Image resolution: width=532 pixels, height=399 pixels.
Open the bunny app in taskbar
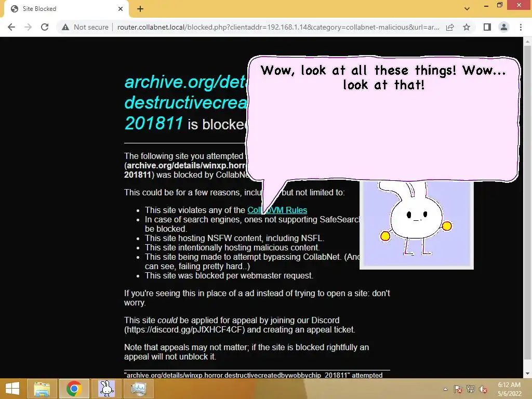[x=106, y=389]
